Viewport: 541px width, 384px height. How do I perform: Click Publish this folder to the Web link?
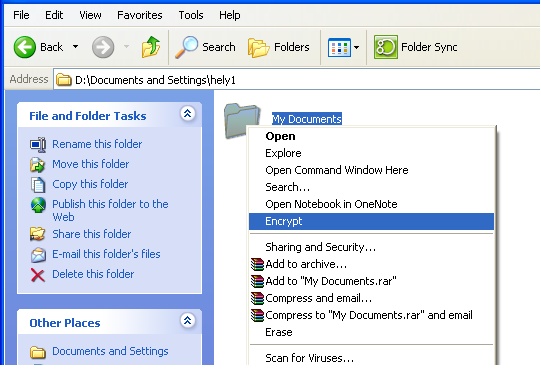point(110,210)
